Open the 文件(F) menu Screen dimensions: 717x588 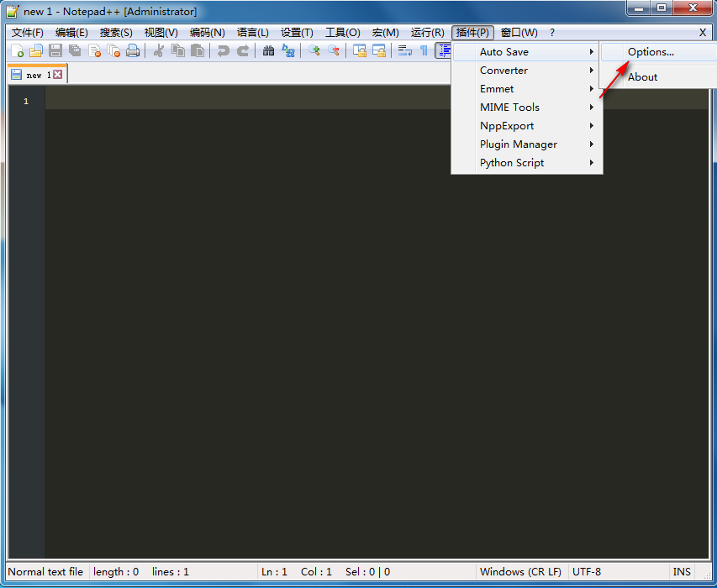click(28, 33)
